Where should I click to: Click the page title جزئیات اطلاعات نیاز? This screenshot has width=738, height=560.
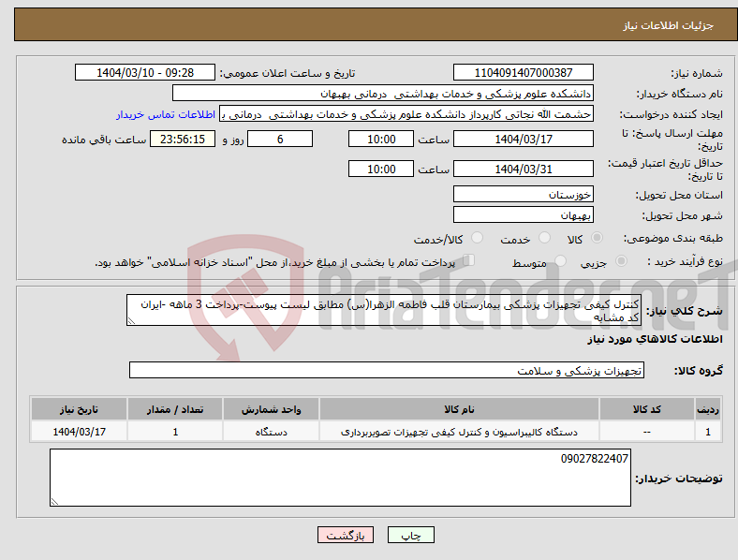tap(669, 25)
